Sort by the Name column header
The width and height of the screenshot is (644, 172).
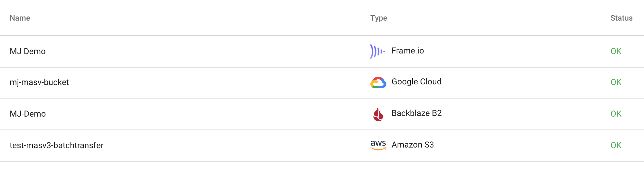(20, 18)
